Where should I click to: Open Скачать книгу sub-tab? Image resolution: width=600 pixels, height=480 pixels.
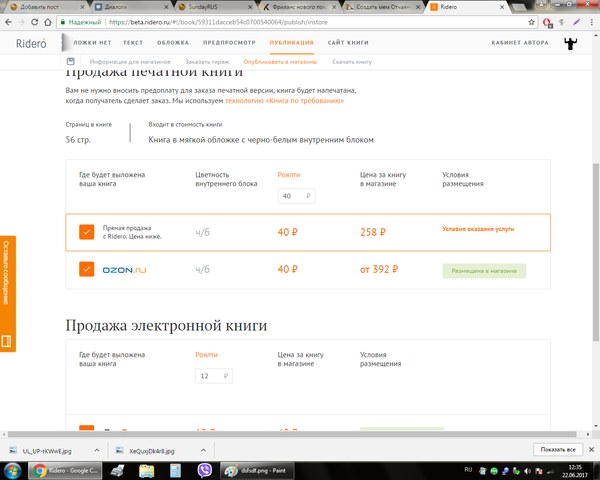[352, 62]
